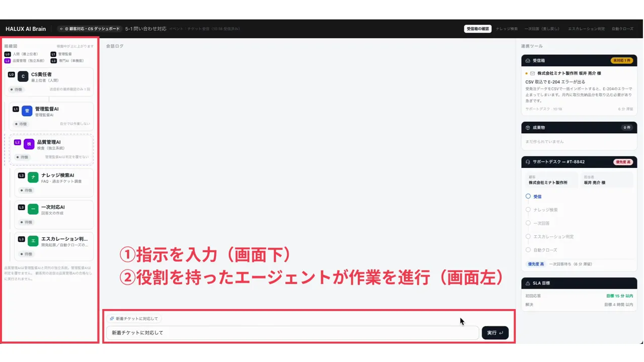Click the box icon beside 成果物
Viewport: 644px width, 362px height.
click(x=528, y=128)
